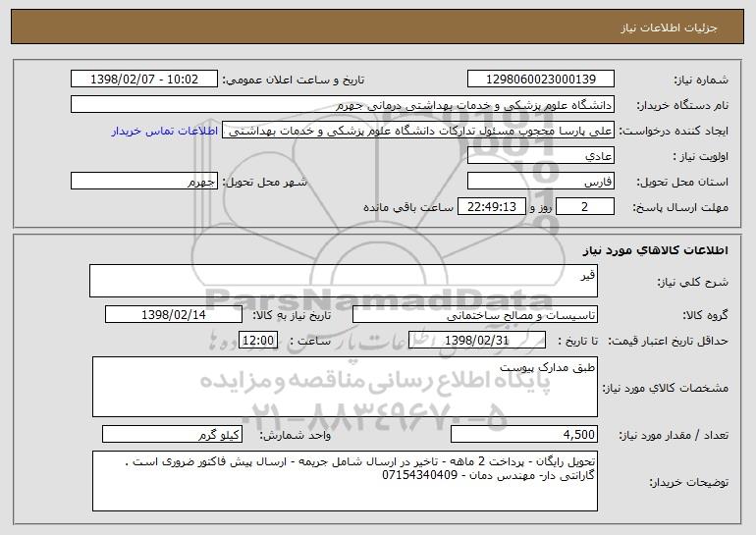Click the remaining days field showing 2
Viewport: 756px width, 535px height.
click(585, 207)
